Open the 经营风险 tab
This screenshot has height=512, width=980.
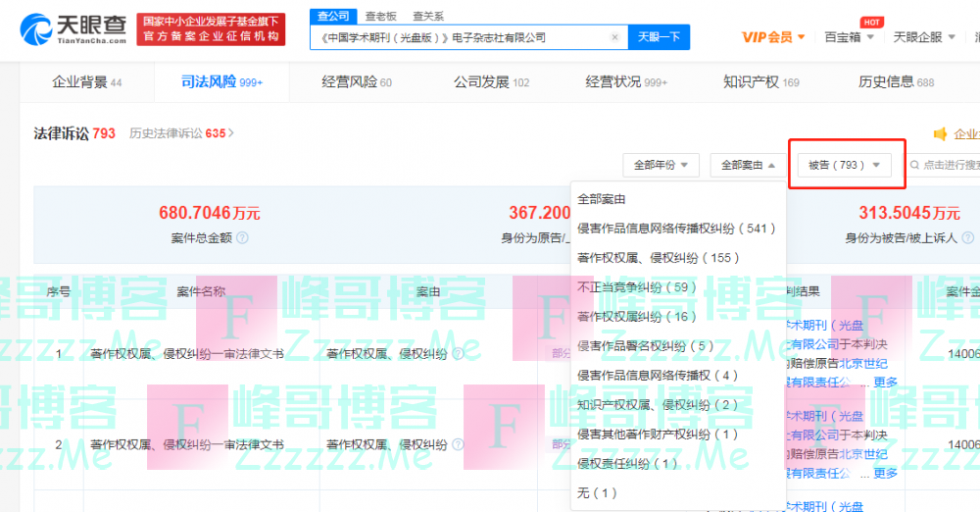(357, 82)
